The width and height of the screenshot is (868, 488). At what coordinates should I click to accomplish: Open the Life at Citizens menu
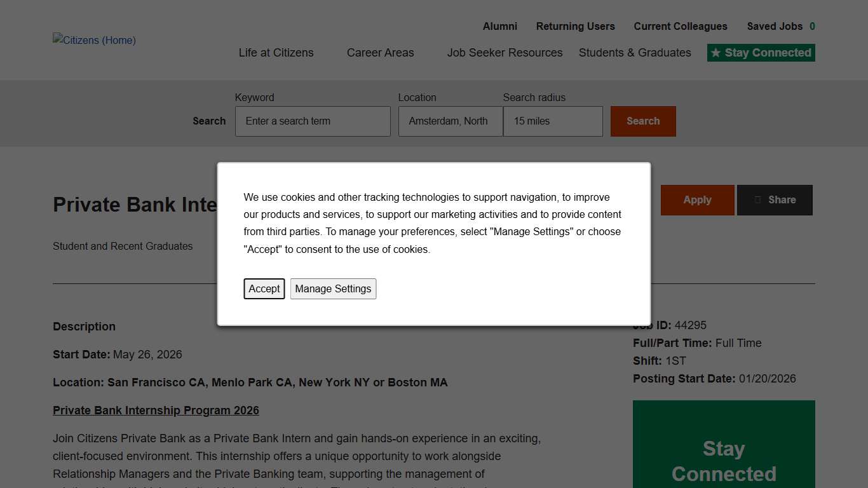click(276, 53)
